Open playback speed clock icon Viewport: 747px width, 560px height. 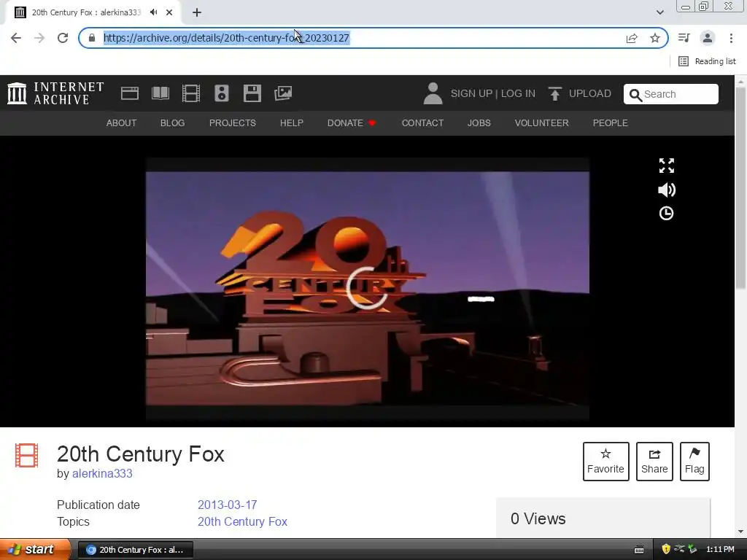666,214
